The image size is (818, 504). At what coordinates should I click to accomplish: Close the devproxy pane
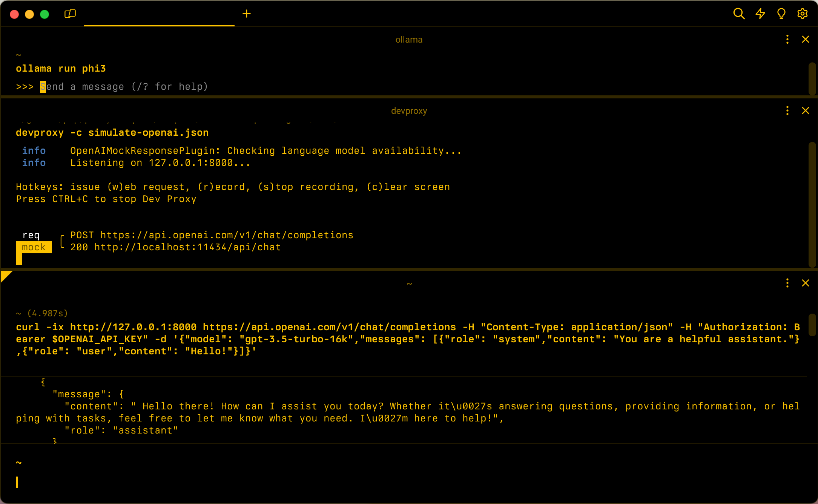(806, 110)
